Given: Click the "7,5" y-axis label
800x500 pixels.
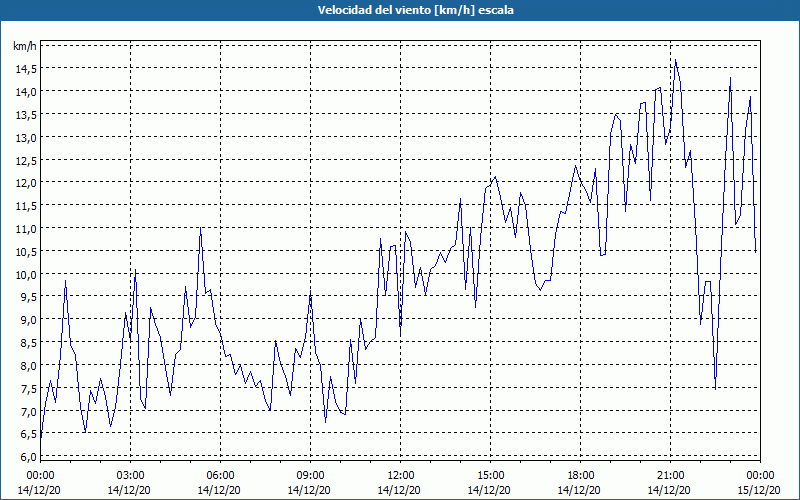Looking at the screenshot, I should click(28, 389).
